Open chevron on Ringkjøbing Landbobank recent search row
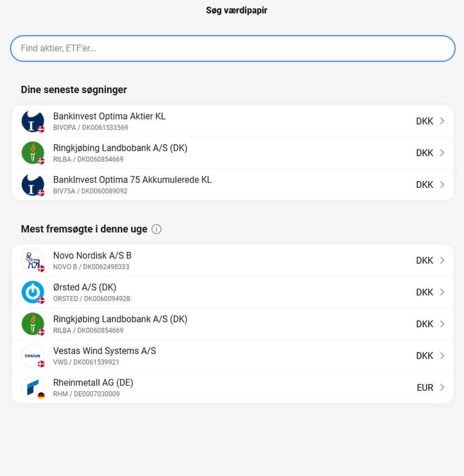 click(x=442, y=152)
